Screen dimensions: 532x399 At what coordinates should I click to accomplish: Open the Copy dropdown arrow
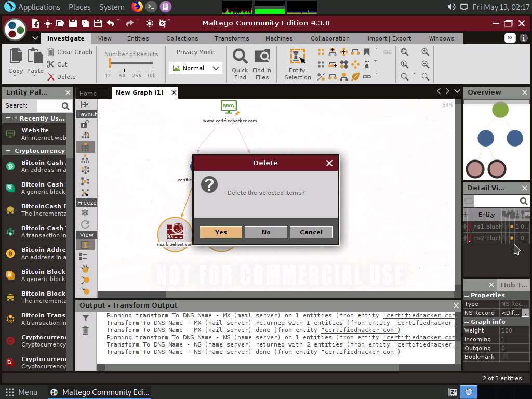pos(15,76)
